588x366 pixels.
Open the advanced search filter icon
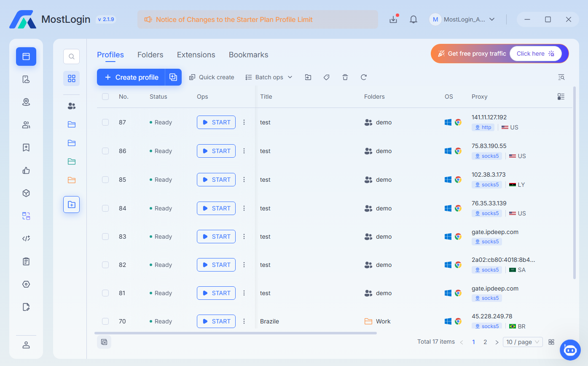click(x=561, y=77)
